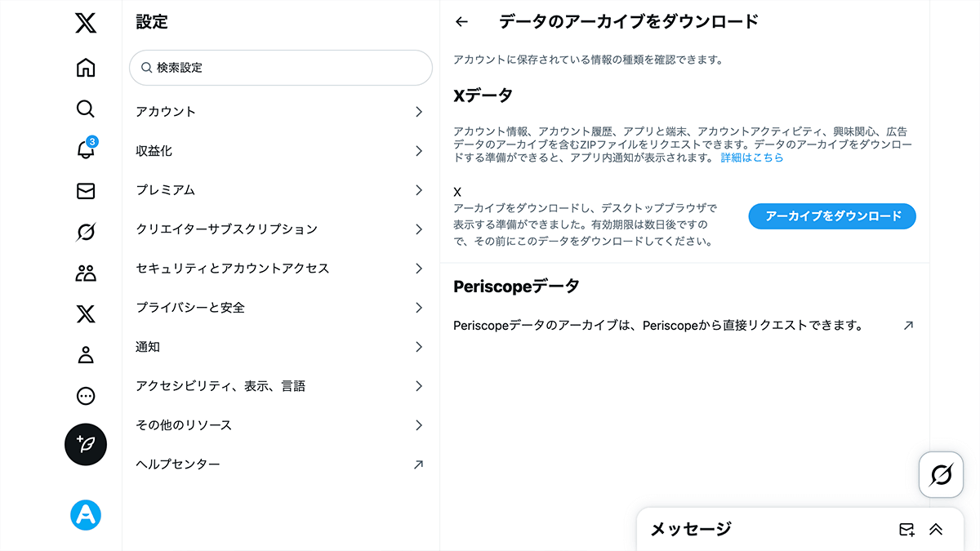Open notifications bell with 3 badge
This screenshot has height=551, width=980.
[86, 149]
